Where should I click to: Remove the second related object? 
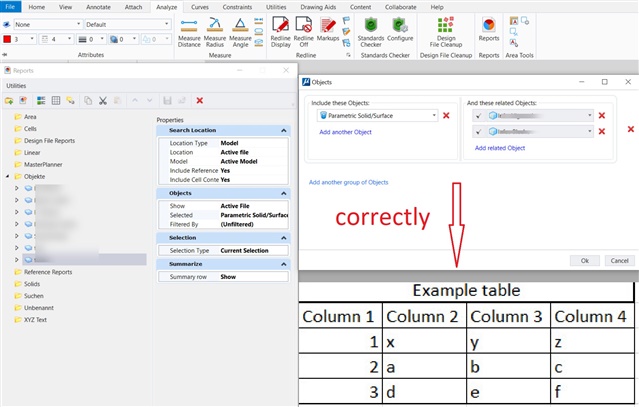pos(602,132)
